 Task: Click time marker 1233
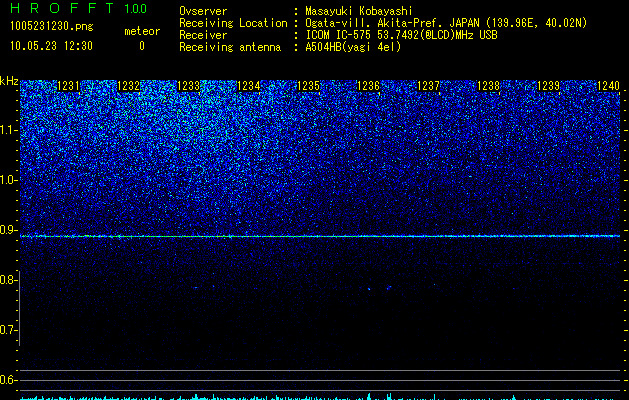pos(189,86)
